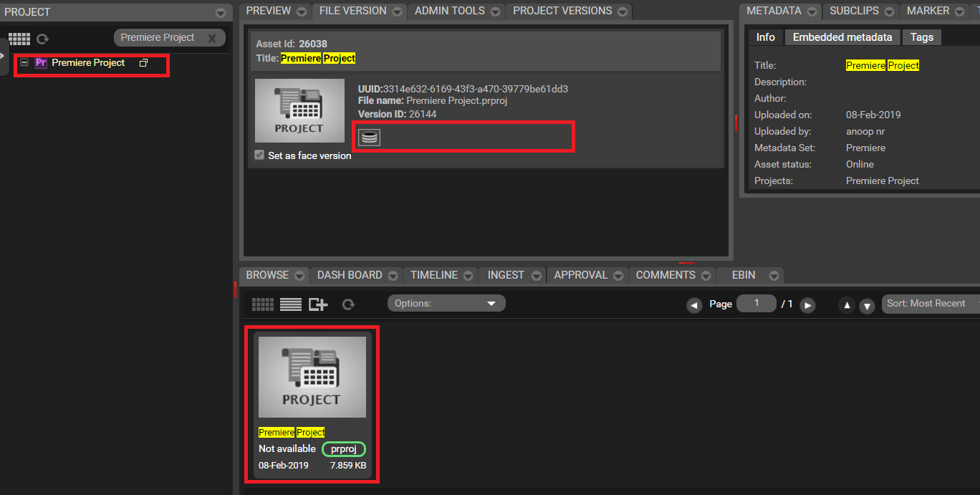Open the DASH BOARD tab
The height and width of the screenshot is (495, 980).
point(350,275)
